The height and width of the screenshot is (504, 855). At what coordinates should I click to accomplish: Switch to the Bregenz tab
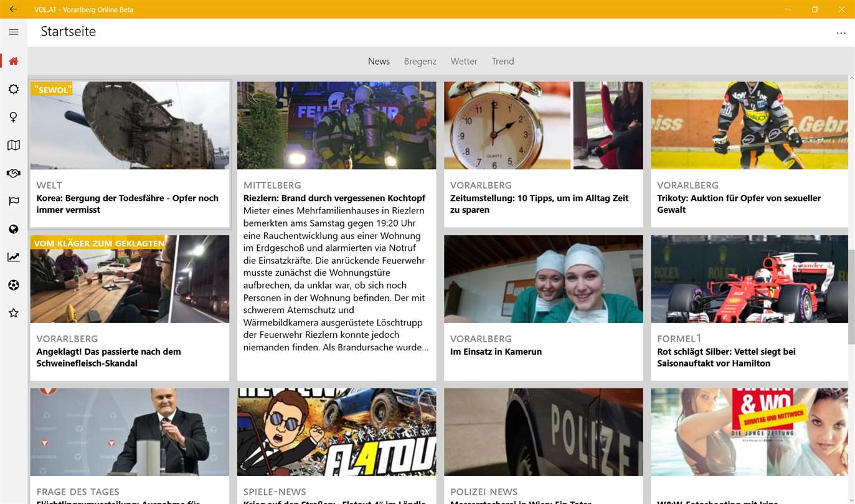point(420,61)
